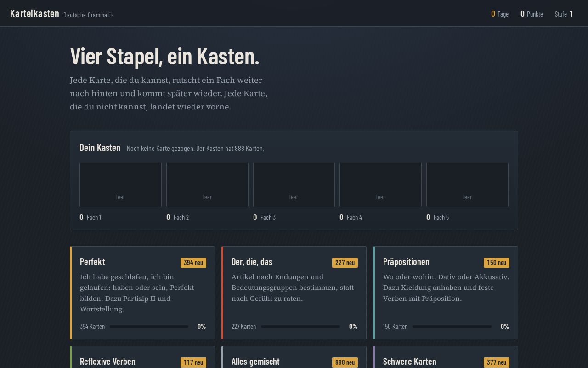
Task: Click the '227 neu' badge
Action: tap(345, 263)
